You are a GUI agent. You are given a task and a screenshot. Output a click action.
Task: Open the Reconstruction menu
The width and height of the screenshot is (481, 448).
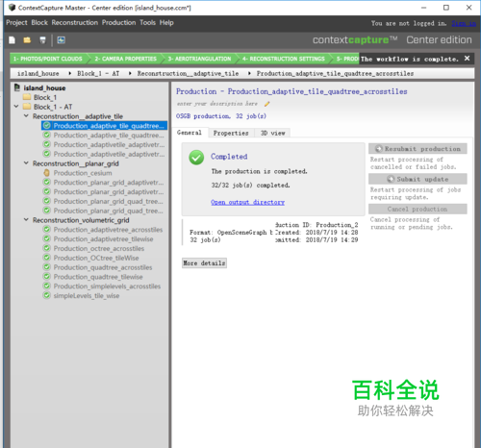75,23
